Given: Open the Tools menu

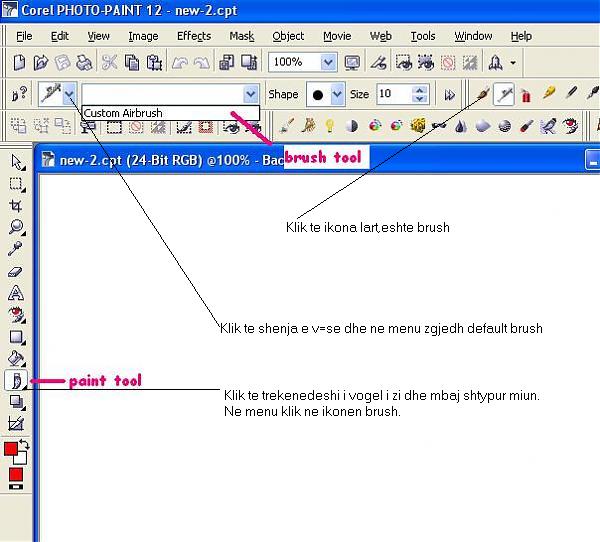Looking at the screenshot, I should pyautogui.click(x=423, y=36).
